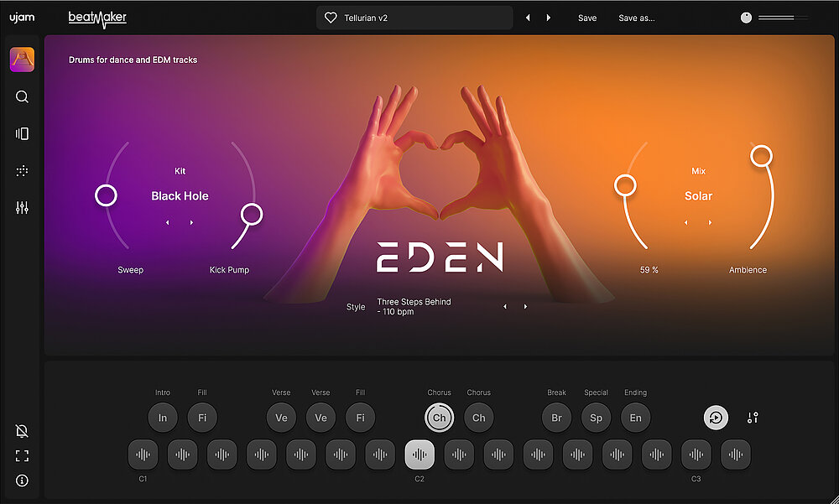
Task: Select next Style arrow
Action: pyautogui.click(x=525, y=307)
